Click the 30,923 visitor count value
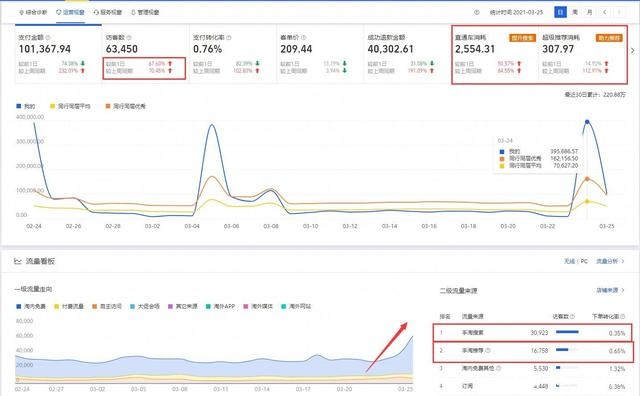Screen dimensions: 640x396 [539, 333]
